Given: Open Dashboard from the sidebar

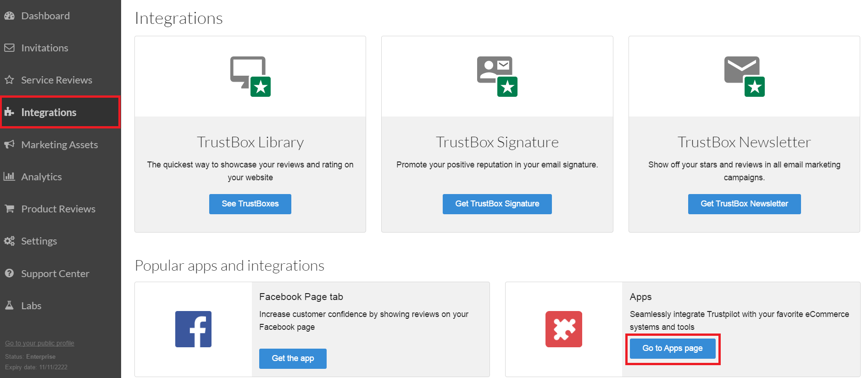Looking at the screenshot, I should 61,16.
